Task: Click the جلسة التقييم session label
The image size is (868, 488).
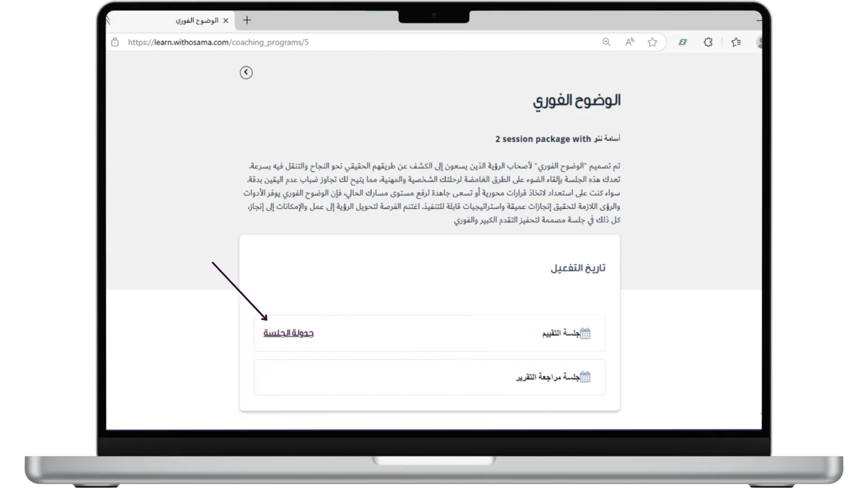Action: pyautogui.click(x=560, y=333)
